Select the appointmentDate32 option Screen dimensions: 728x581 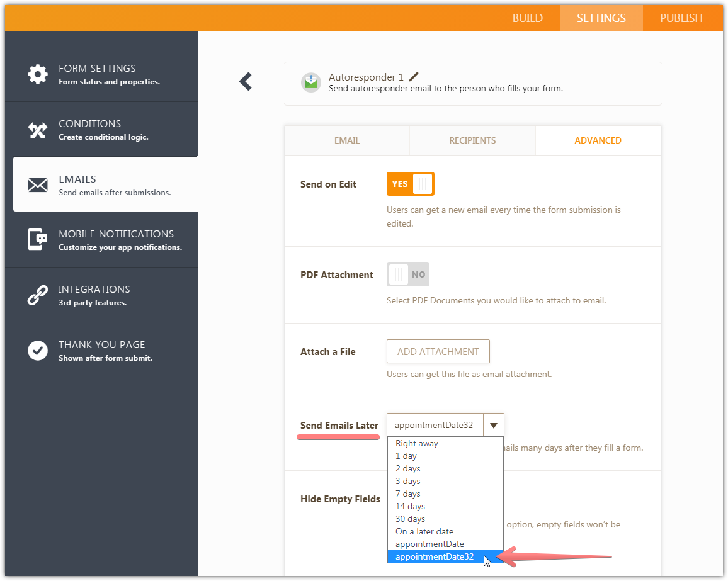click(x=434, y=556)
